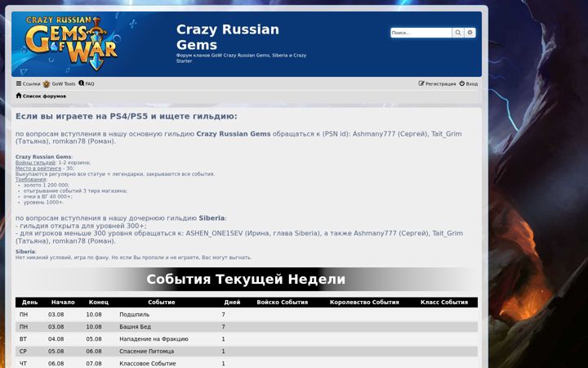Click the День column header
The height and width of the screenshot is (368, 588).
click(x=29, y=303)
